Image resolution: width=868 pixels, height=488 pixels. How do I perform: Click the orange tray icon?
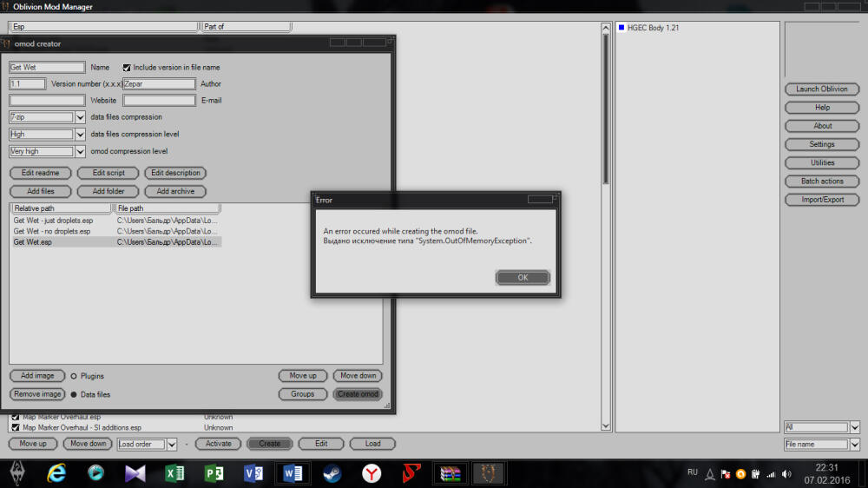pos(740,474)
